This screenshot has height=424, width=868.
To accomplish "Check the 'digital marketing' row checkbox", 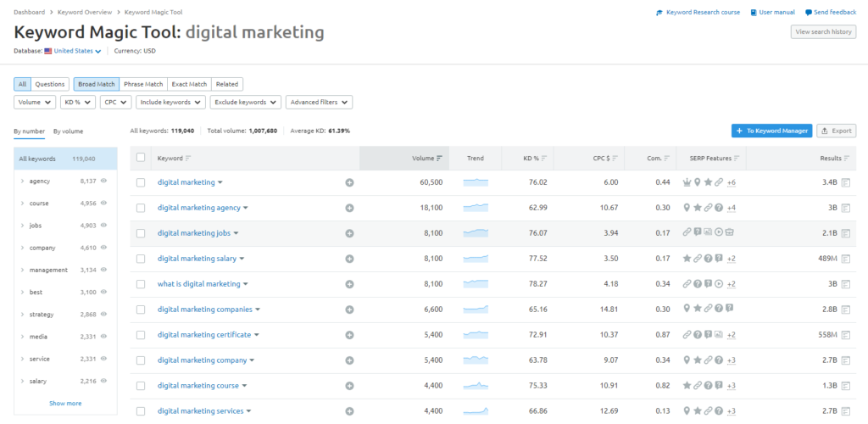I will tap(141, 182).
